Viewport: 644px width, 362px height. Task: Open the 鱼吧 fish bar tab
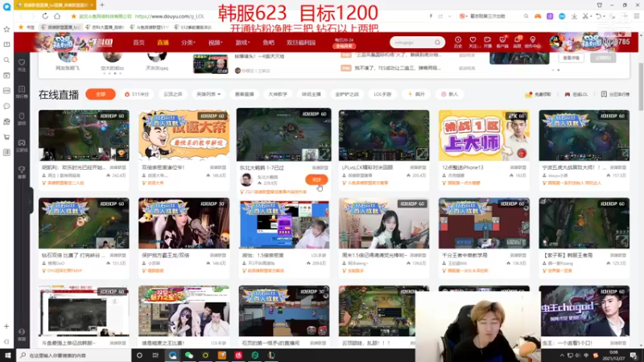268,43
